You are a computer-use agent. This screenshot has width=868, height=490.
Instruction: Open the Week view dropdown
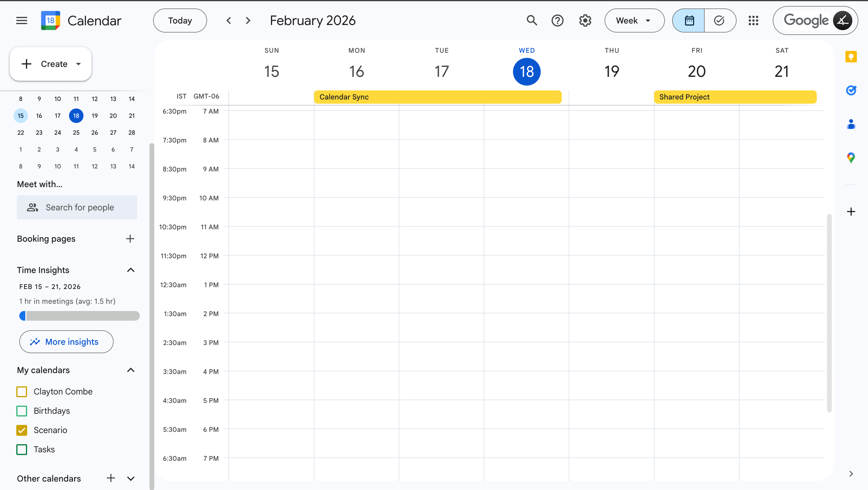point(634,20)
